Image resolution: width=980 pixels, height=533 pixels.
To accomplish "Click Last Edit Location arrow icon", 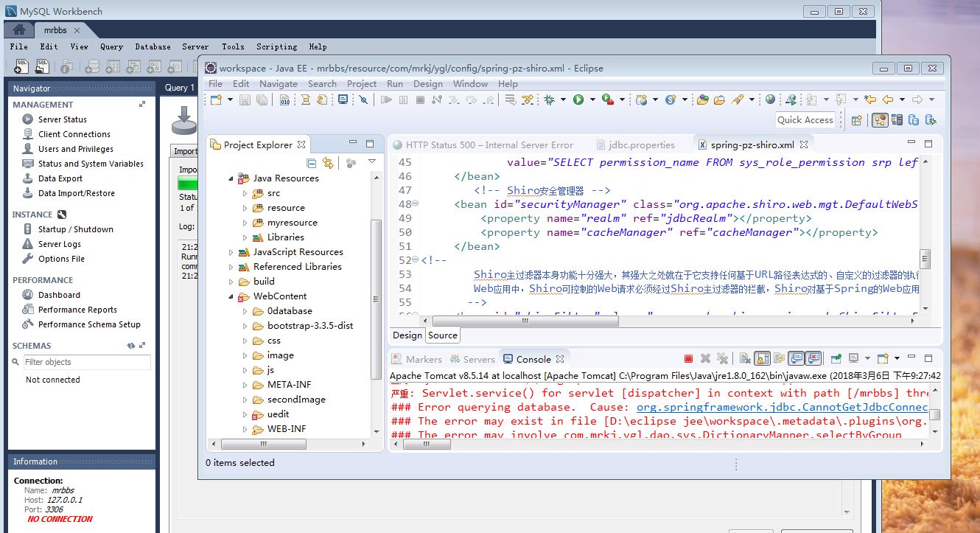I will coord(869,100).
